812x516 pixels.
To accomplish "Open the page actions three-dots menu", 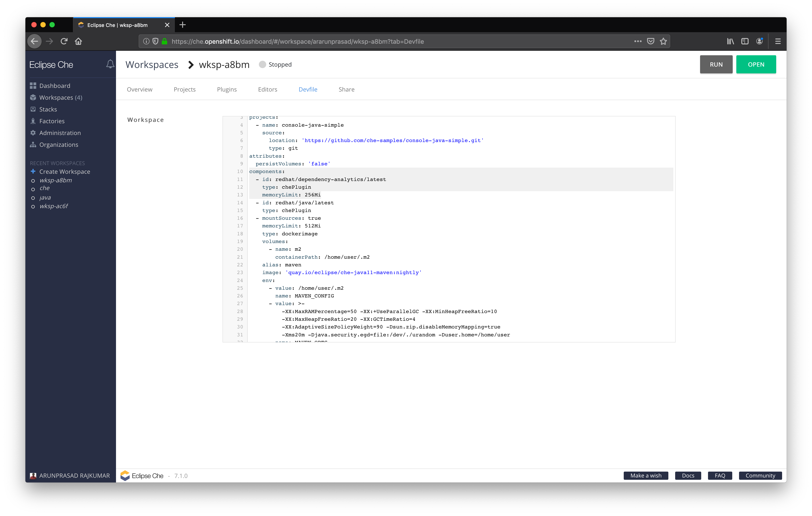I will point(638,41).
